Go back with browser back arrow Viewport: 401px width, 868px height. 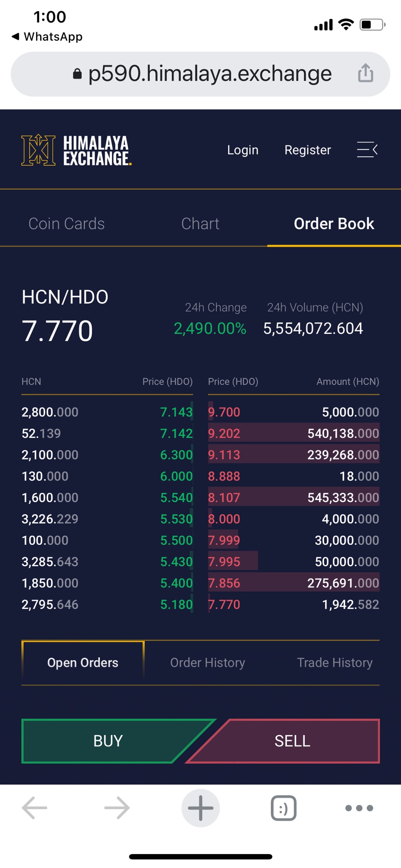click(x=35, y=808)
